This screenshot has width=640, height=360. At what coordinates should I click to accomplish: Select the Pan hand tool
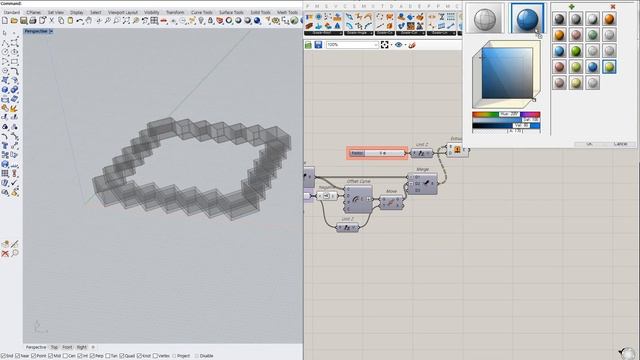[89, 20]
